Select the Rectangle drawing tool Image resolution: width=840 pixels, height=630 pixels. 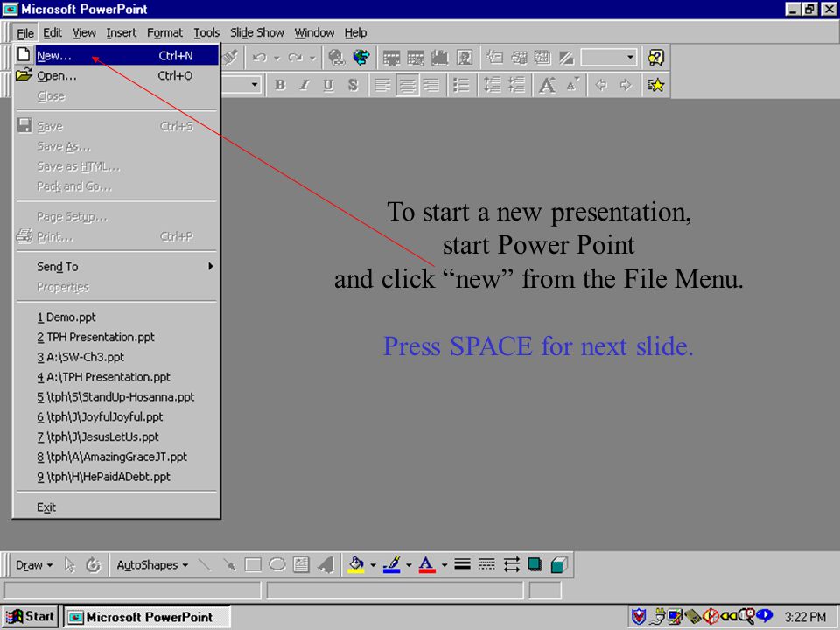(253, 564)
